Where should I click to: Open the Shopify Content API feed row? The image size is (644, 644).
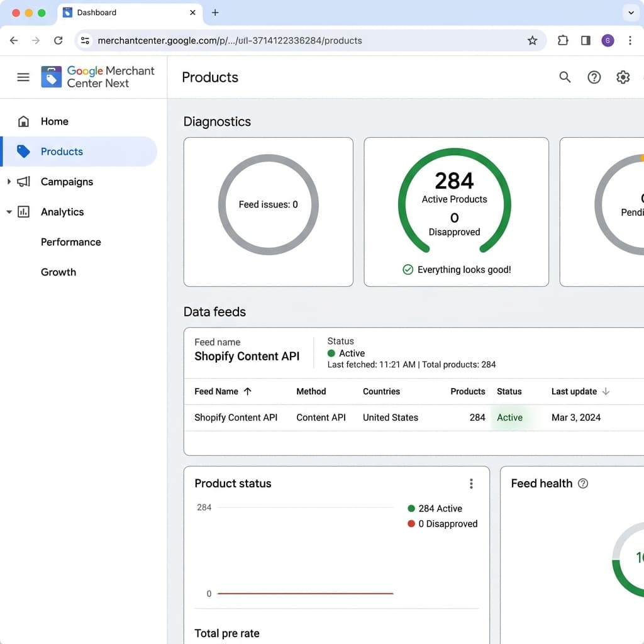414,418
